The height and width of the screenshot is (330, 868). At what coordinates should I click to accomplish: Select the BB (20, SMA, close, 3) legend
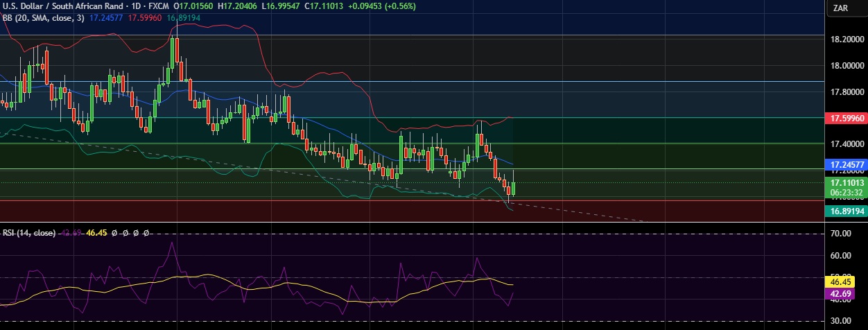[x=42, y=17]
